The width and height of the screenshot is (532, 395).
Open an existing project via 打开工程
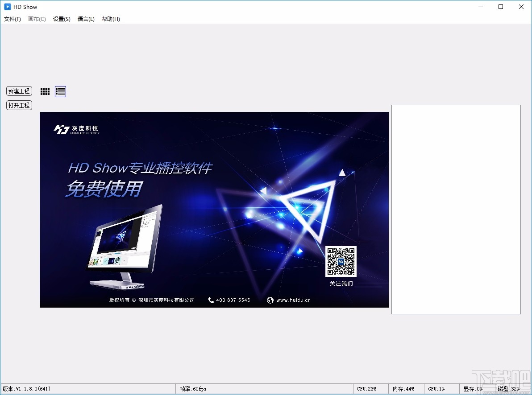click(19, 105)
